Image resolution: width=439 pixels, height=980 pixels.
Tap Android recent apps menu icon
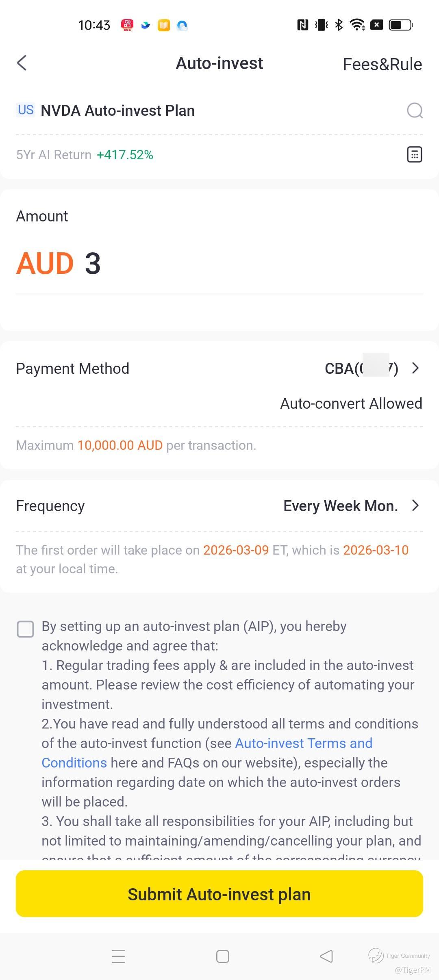tap(118, 956)
